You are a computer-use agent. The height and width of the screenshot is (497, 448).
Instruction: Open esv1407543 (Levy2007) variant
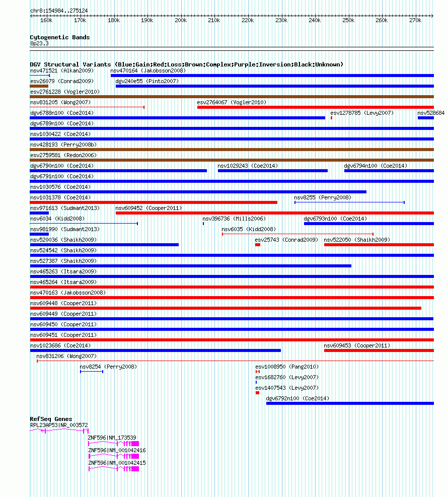[258, 393]
